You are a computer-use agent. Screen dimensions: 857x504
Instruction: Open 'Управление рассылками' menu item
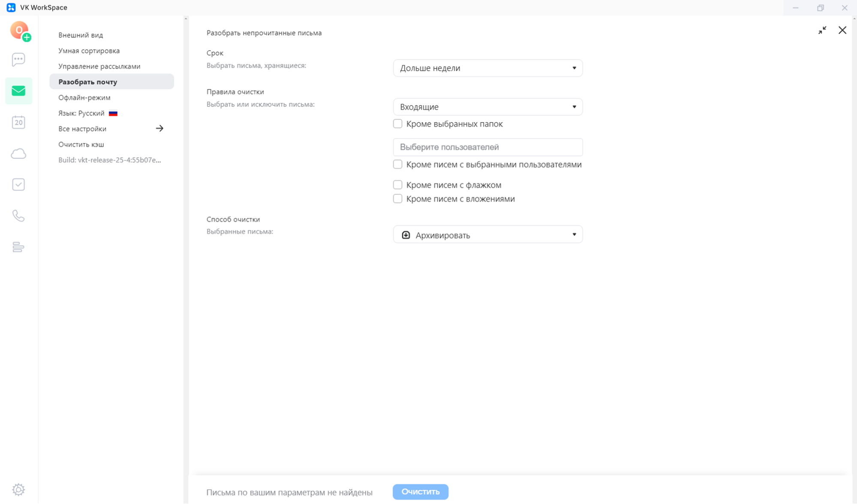click(99, 66)
